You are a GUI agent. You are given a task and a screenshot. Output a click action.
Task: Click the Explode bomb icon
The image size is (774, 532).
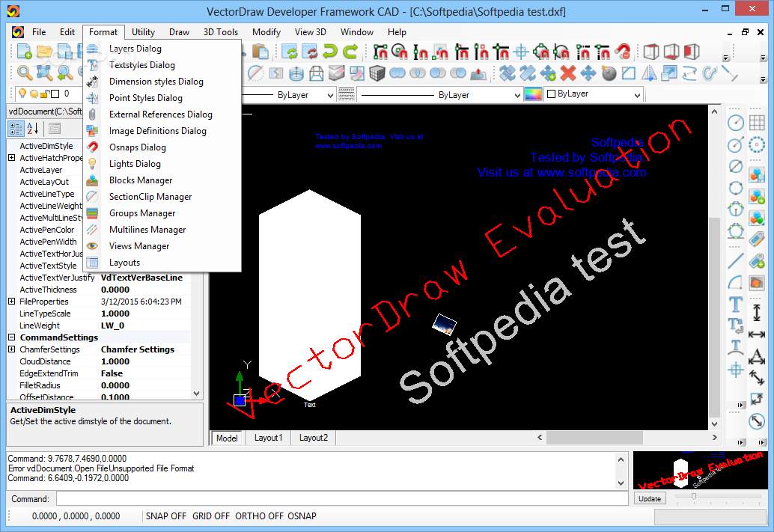pyautogui.click(x=609, y=73)
